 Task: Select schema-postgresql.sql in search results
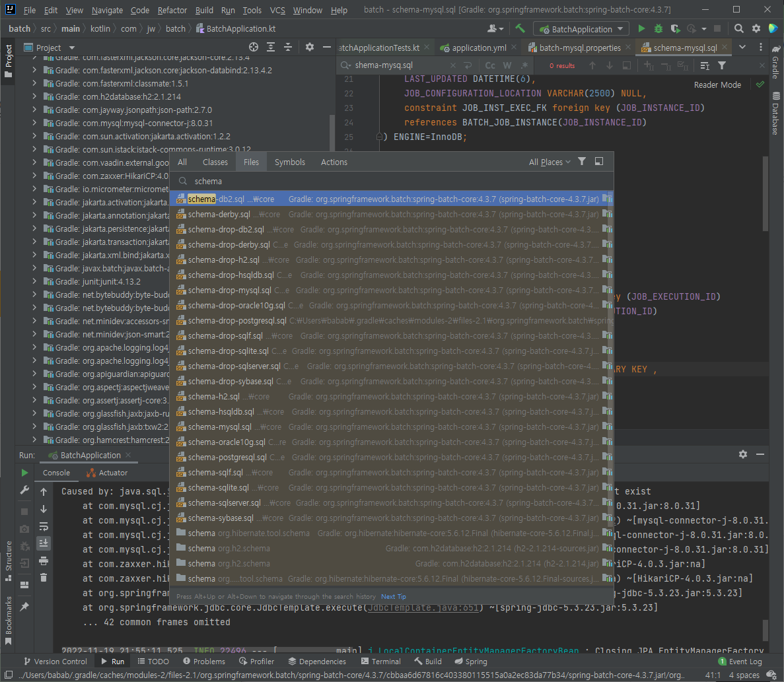point(392,457)
